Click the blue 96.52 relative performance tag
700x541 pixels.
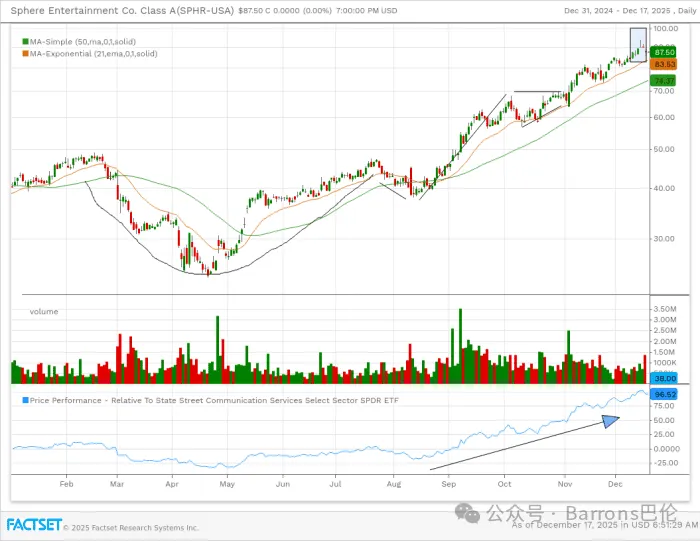click(664, 395)
